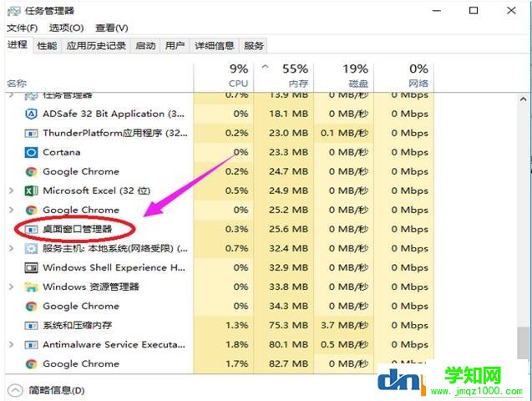Click the Microsoft Excel icon
Viewport: 532px width, 401px height.
pyautogui.click(x=31, y=191)
